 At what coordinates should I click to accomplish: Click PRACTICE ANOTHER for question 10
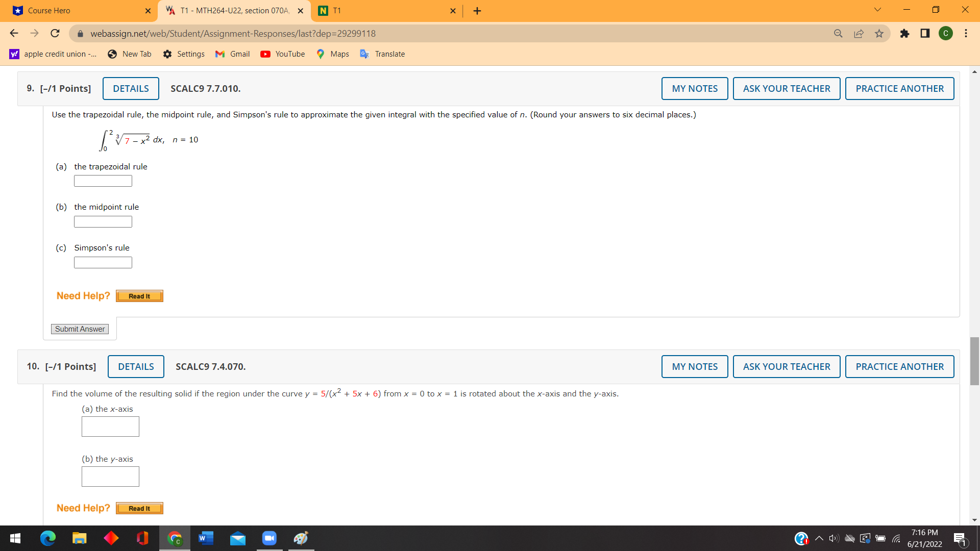[x=899, y=367]
